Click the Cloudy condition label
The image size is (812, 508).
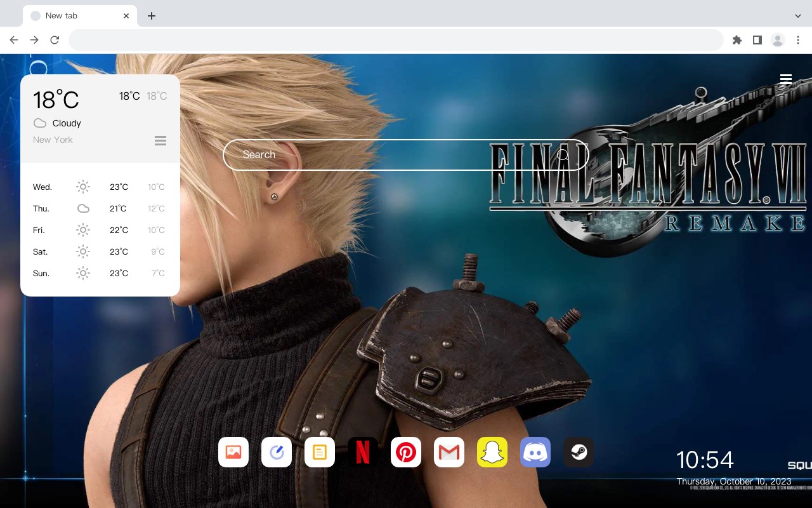(67, 123)
